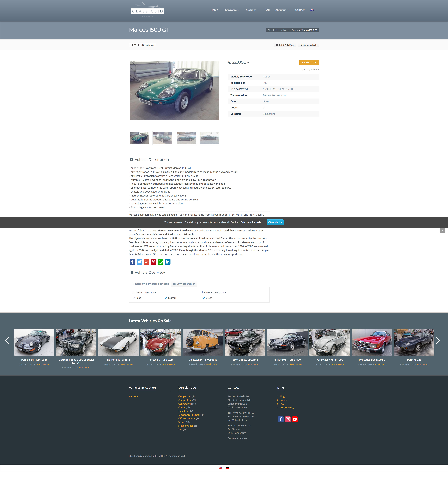Open the footer YouTube icon

click(x=295, y=419)
